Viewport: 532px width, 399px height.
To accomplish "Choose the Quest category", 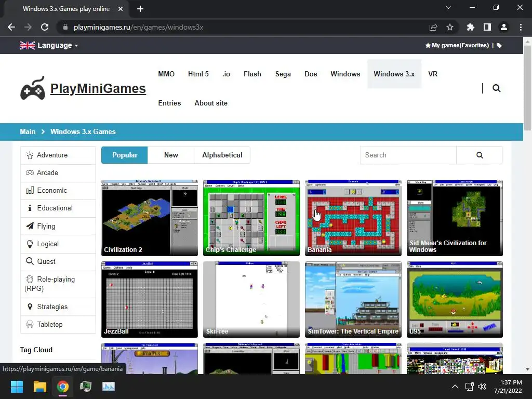I will (x=58, y=262).
